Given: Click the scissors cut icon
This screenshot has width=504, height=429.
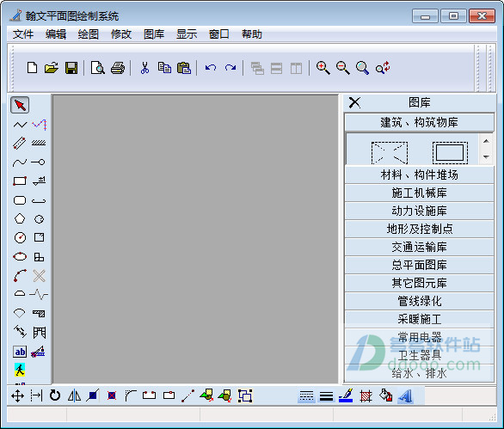Looking at the screenshot, I should click(144, 68).
